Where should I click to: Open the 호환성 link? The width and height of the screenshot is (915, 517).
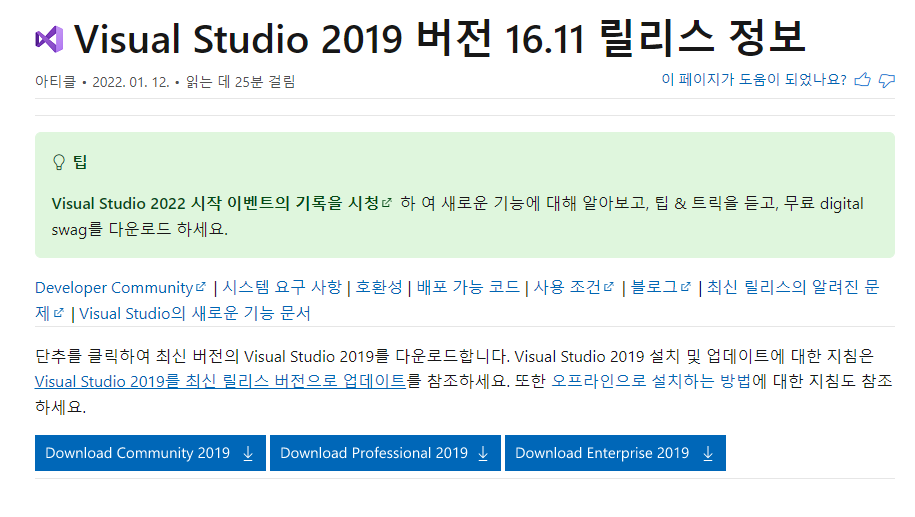[379, 288]
